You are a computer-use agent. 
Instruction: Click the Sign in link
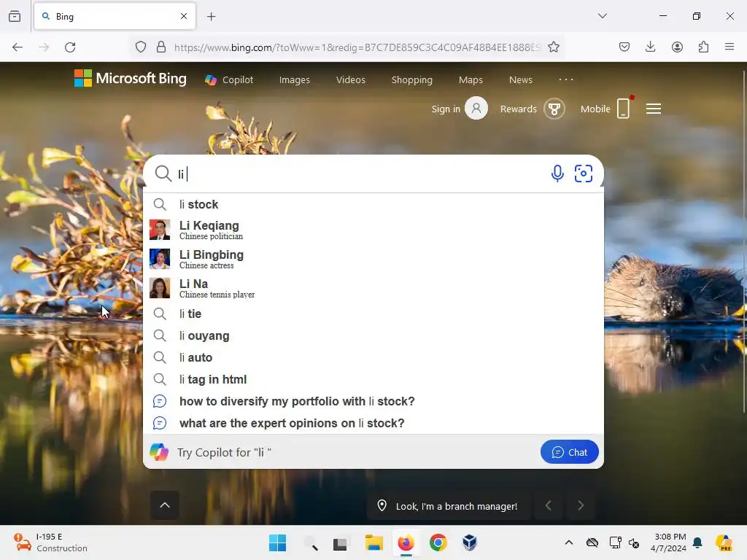pos(446,109)
